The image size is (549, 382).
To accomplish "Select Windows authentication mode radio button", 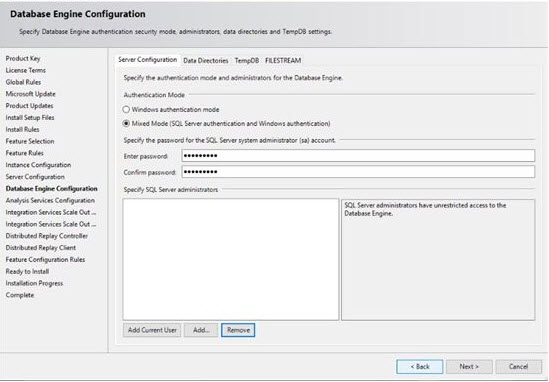I will [126, 110].
